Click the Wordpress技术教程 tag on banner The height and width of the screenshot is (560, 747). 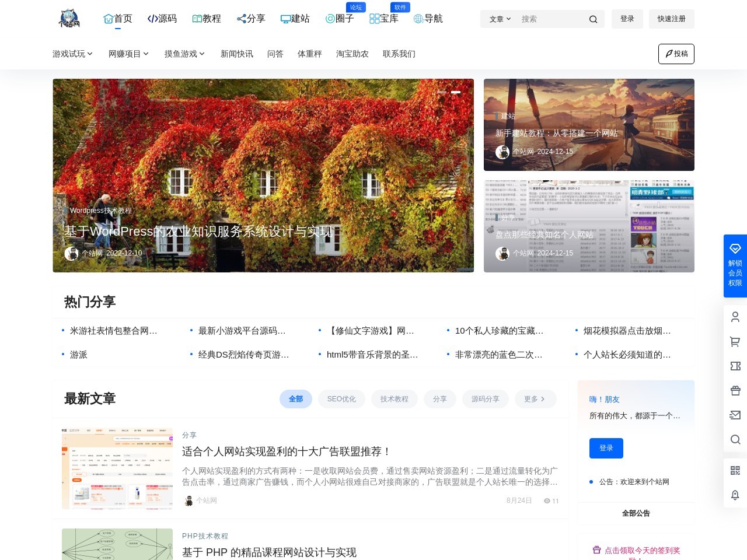[100, 211]
